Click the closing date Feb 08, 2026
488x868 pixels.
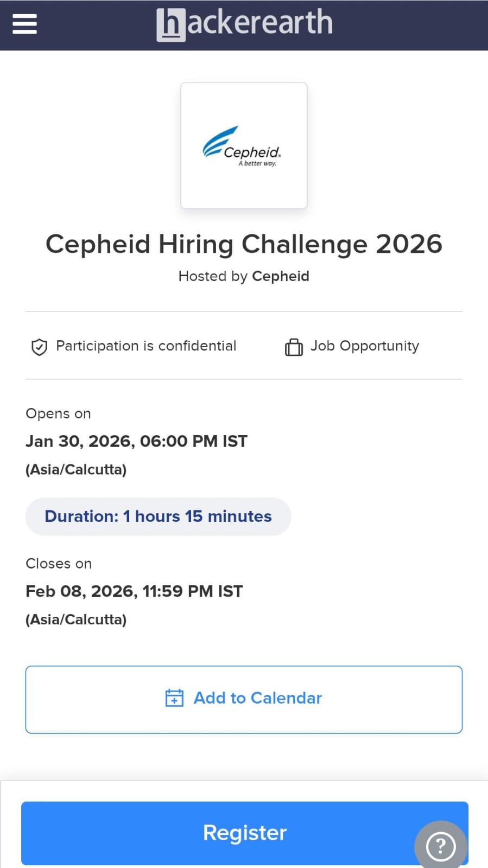pyautogui.click(x=134, y=591)
